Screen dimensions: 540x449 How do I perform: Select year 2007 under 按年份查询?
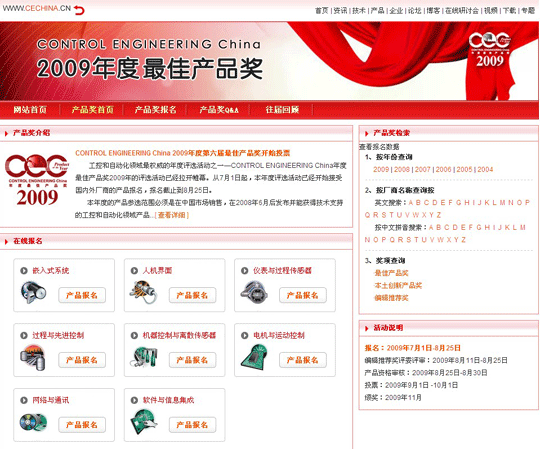[x=423, y=169]
